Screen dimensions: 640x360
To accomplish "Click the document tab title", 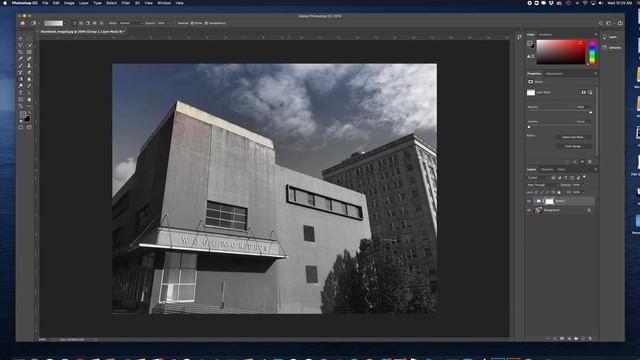I will pyautogui.click(x=82, y=31).
